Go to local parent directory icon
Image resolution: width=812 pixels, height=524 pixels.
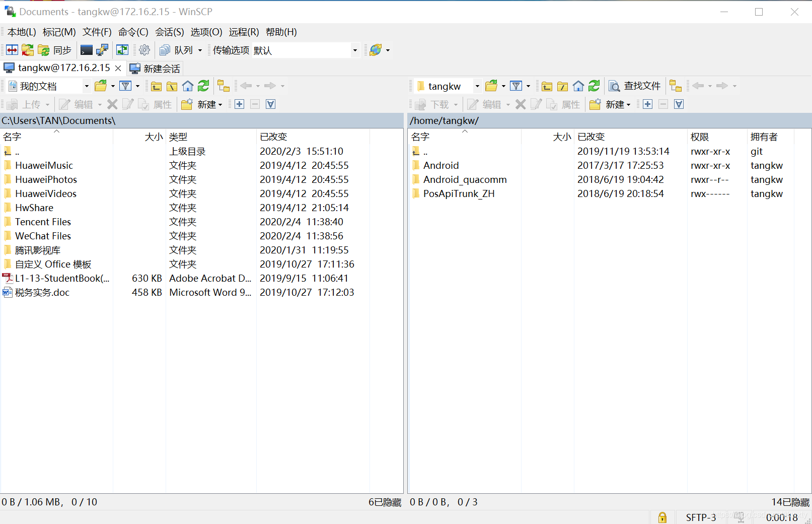[156, 86]
